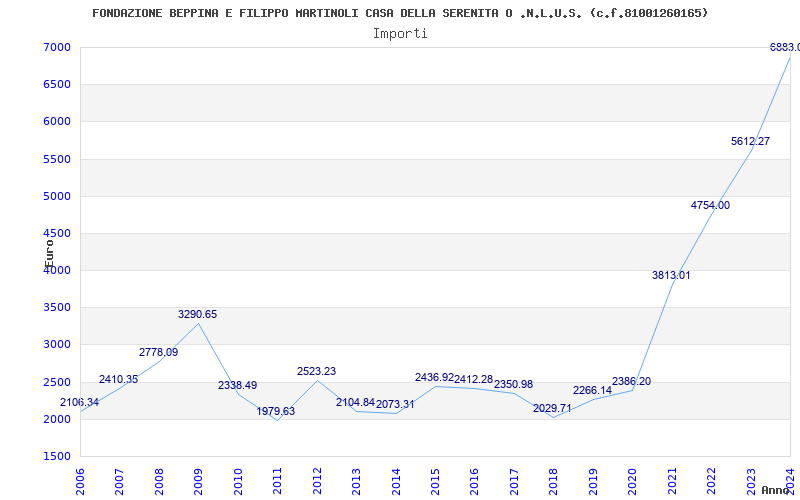Click the 2410.35 data label
Image resolution: width=800 pixels, height=500 pixels.
[x=118, y=379]
